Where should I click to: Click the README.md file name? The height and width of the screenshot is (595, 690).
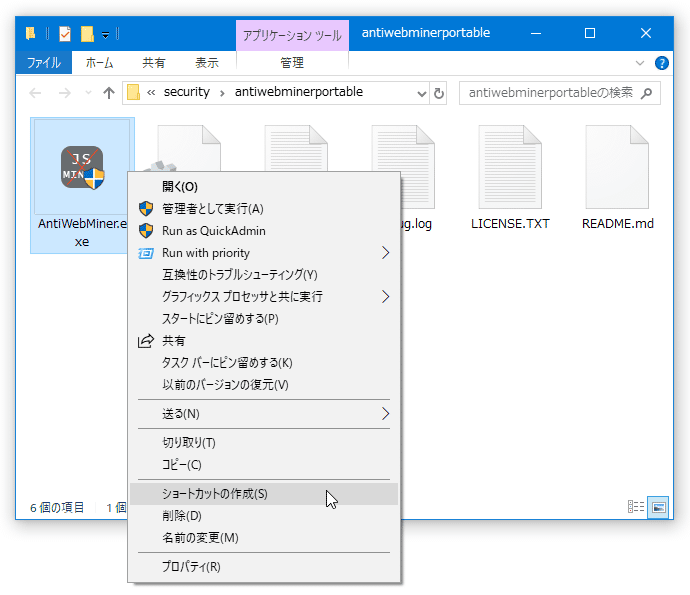617,224
